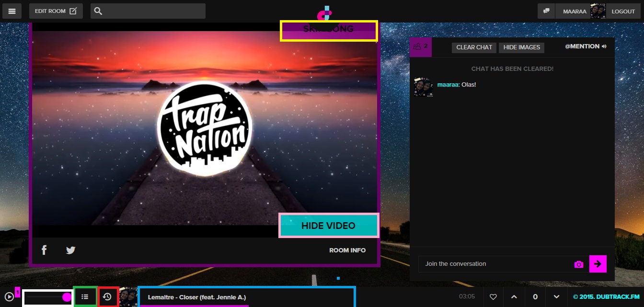Open the Dubtrack.fm copyright link

coord(606,297)
